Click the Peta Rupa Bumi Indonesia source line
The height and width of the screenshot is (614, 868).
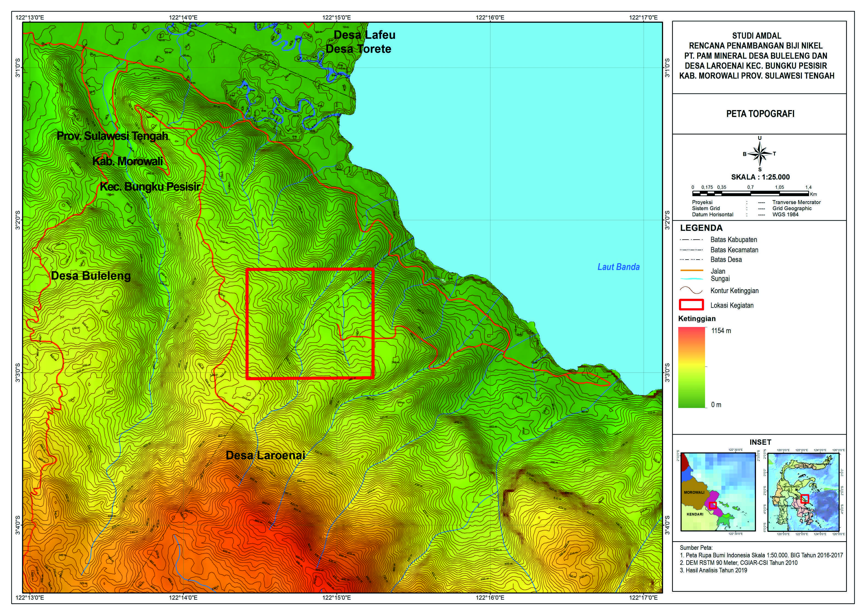coord(761,555)
